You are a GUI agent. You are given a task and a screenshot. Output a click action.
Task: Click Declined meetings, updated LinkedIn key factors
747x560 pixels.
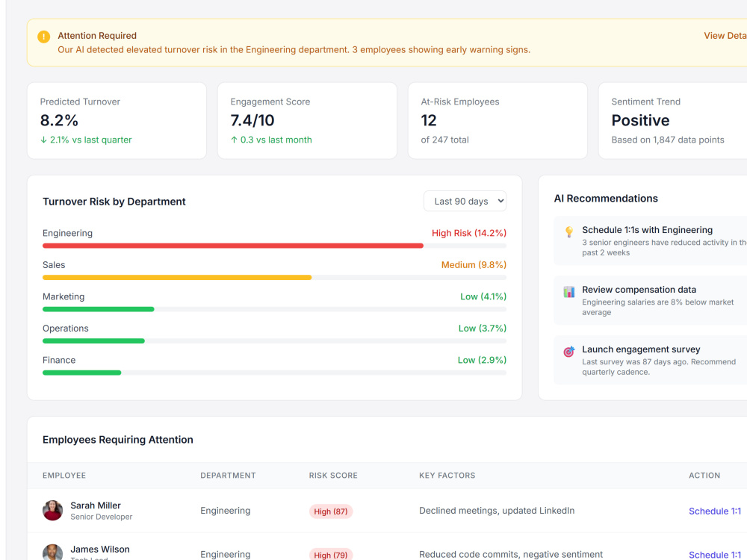click(497, 511)
